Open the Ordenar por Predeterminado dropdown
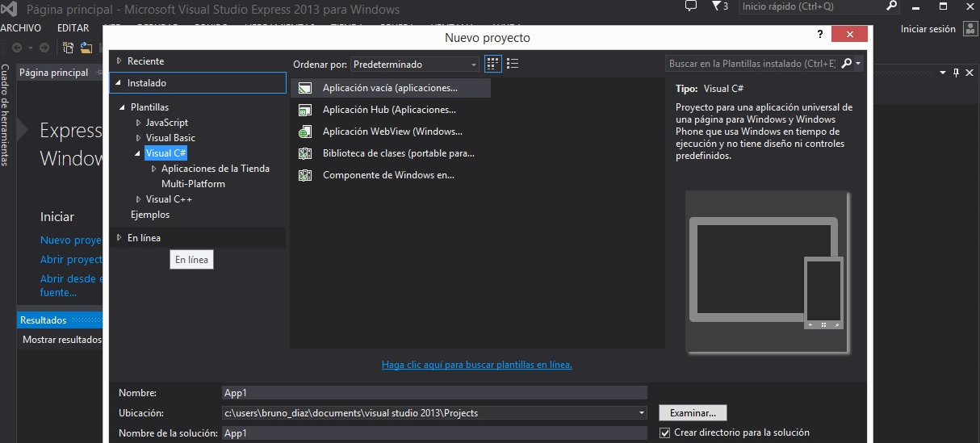 tap(415, 64)
